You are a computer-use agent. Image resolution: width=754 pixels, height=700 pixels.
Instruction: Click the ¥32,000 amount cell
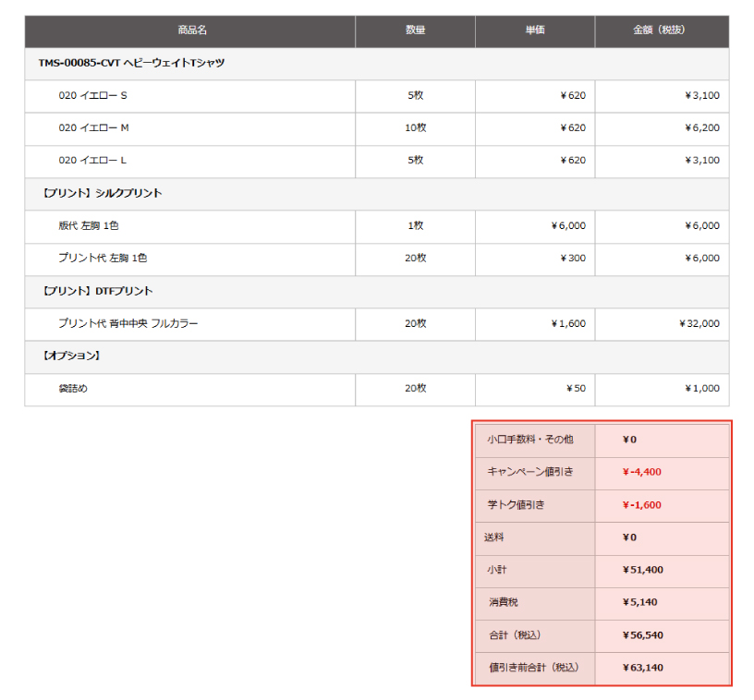699,323
